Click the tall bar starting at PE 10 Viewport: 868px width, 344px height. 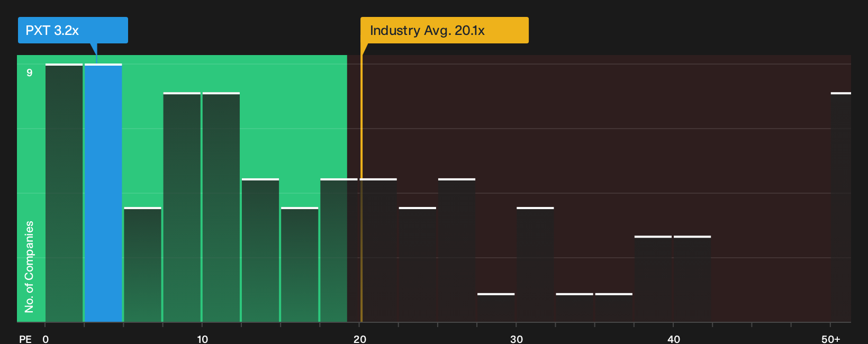click(221, 207)
